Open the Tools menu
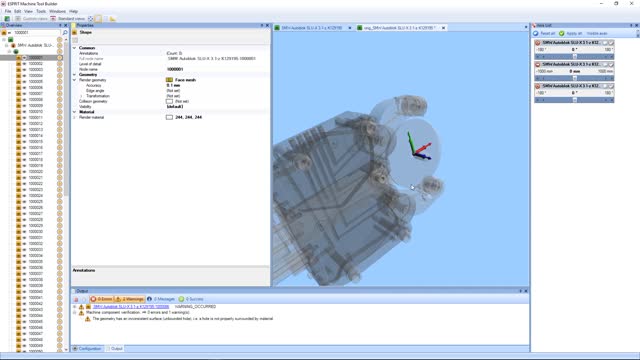The height and width of the screenshot is (360, 640). tap(41, 11)
